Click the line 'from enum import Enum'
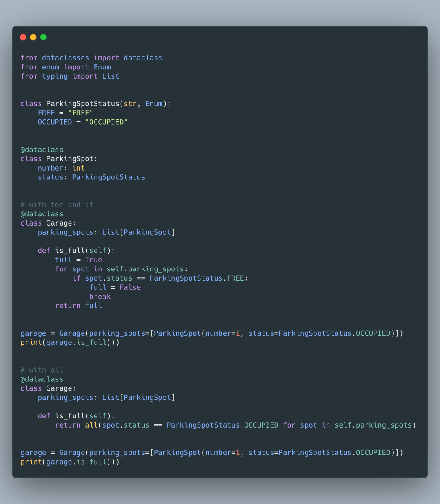440x504 pixels. [x=66, y=67]
